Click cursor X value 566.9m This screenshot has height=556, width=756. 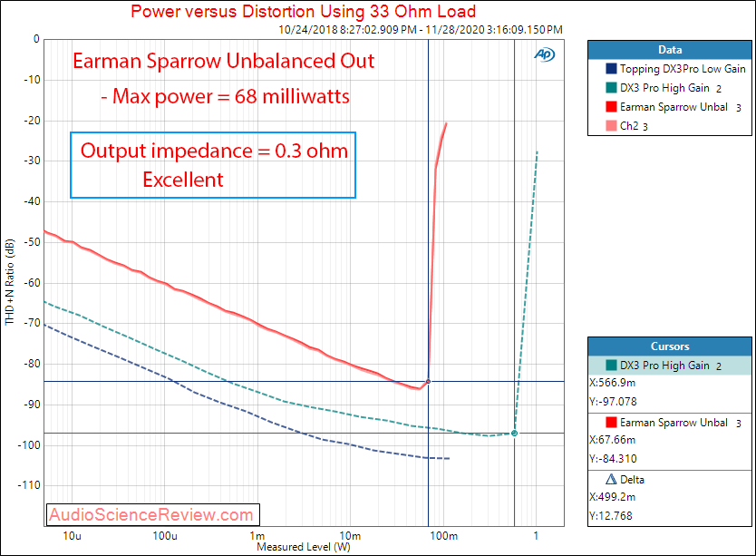pos(612,383)
